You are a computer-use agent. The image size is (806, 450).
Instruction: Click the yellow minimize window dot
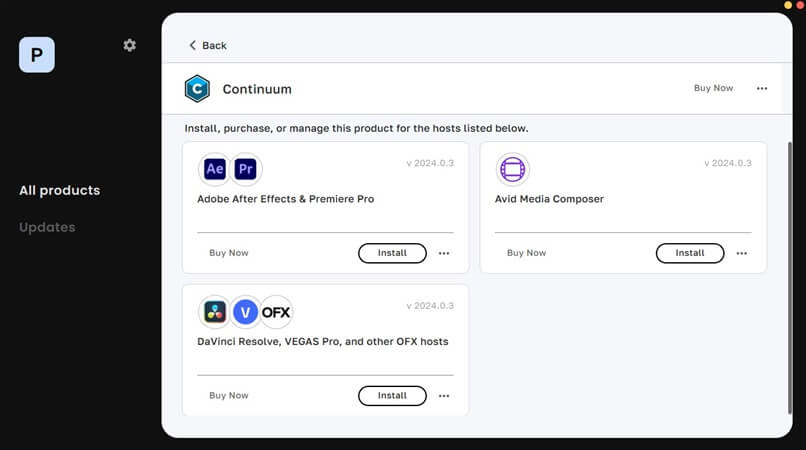(x=788, y=5)
